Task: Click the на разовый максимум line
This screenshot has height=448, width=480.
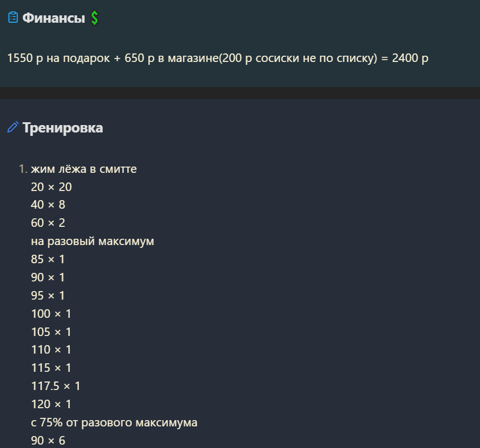Action: point(93,242)
